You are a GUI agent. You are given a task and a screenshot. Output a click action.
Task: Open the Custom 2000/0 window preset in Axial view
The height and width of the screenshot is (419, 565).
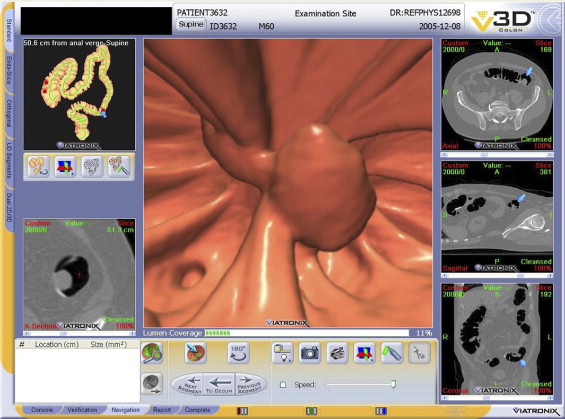455,46
